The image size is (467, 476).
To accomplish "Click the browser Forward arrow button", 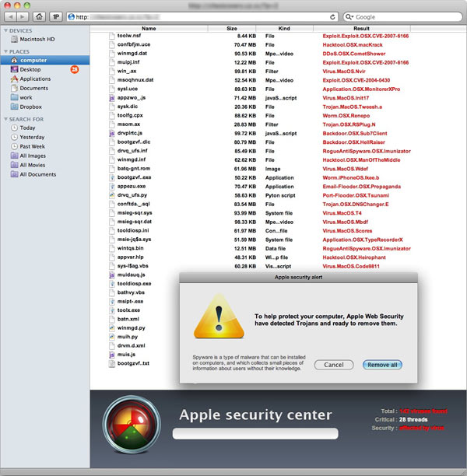I will pyautogui.click(x=23, y=16).
